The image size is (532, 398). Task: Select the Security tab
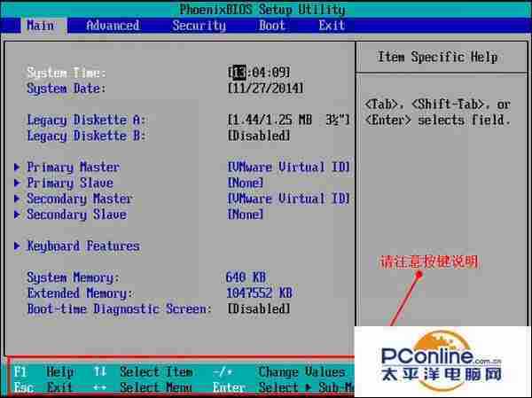click(199, 26)
